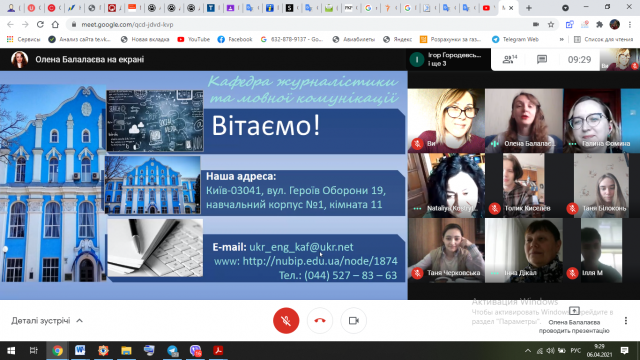Viewport: 640px width, 360px height.
Task: Open the meeting chat icon
Action: [542, 60]
